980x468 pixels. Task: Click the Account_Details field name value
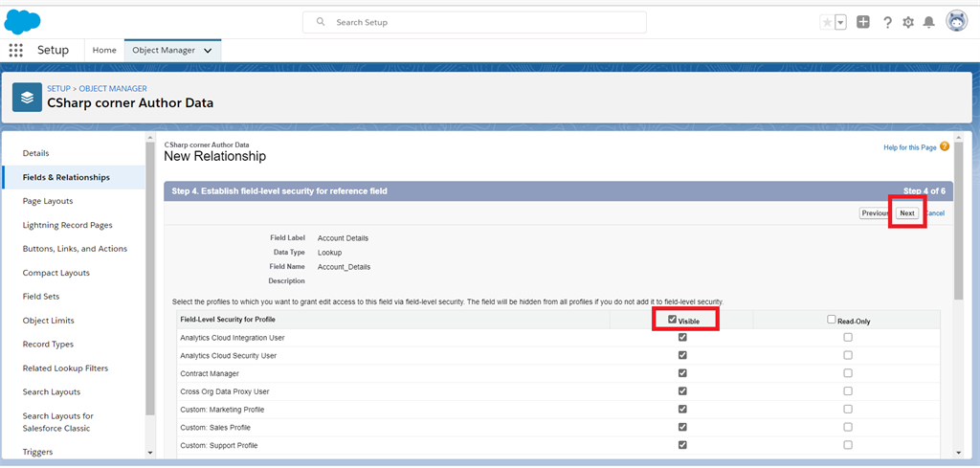(344, 267)
